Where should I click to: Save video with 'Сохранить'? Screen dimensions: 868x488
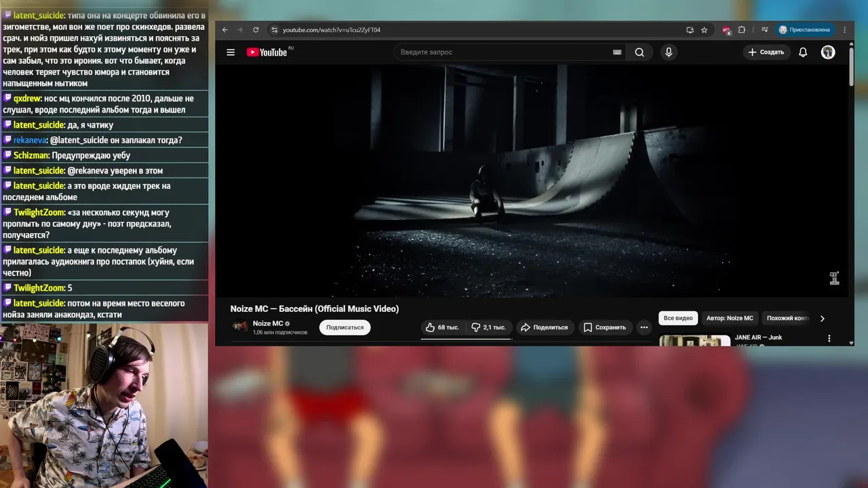[605, 327]
